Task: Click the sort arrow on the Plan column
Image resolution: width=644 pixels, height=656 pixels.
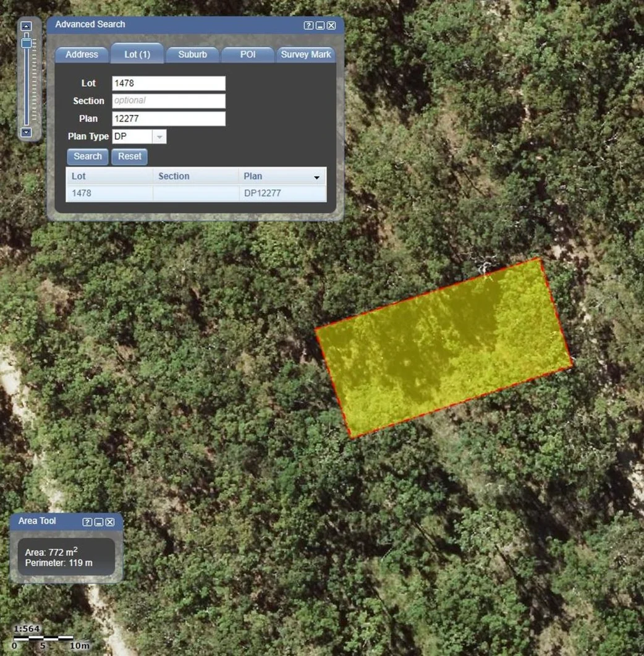Action: tap(316, 177)
